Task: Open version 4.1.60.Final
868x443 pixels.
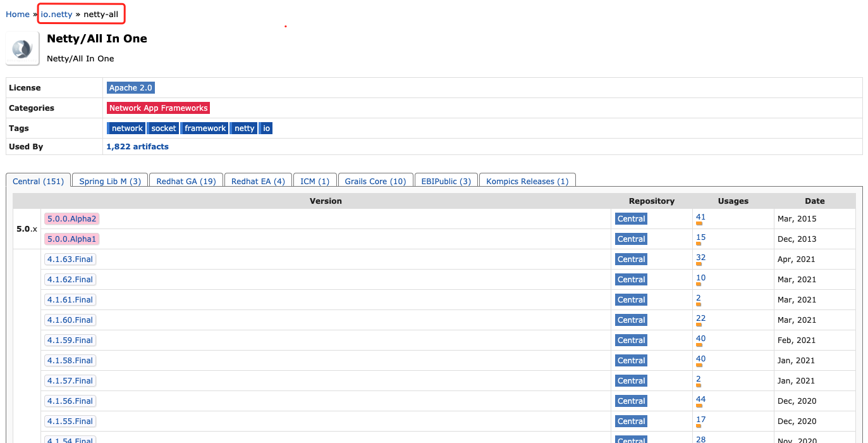Action: pyautogui.click(x=70, y=320)
